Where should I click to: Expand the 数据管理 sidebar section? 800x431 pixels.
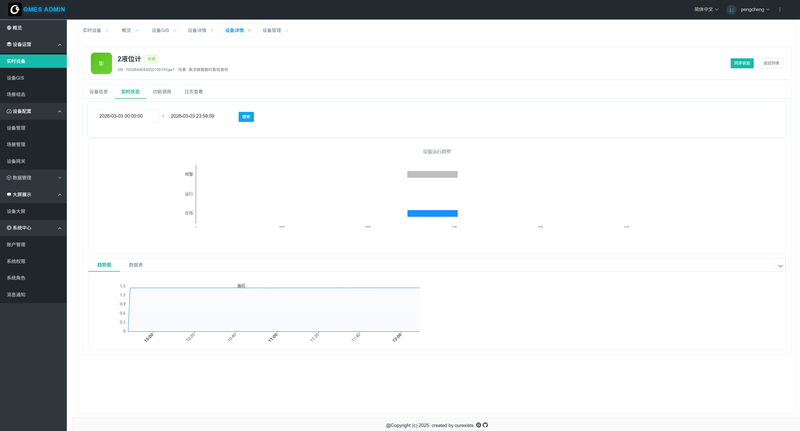(x=33, y=178)
